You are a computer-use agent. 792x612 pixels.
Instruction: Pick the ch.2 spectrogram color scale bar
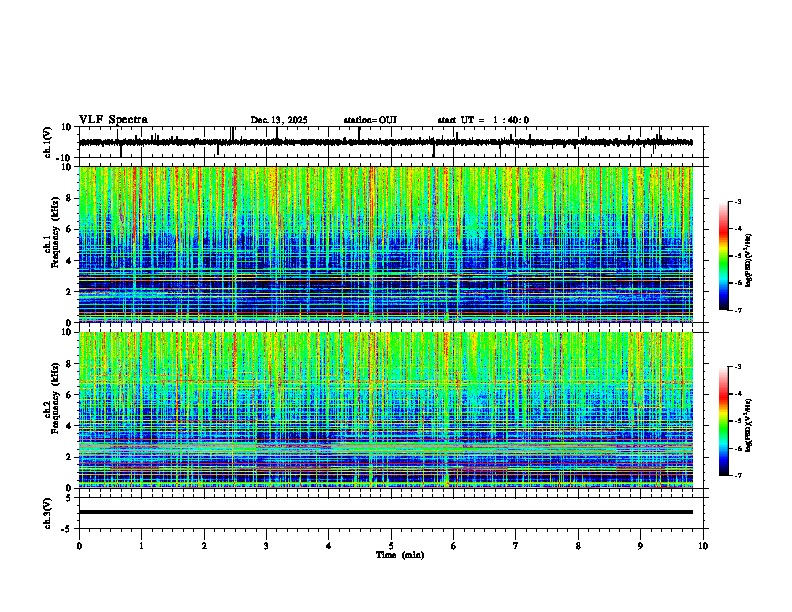coord(724,421)
